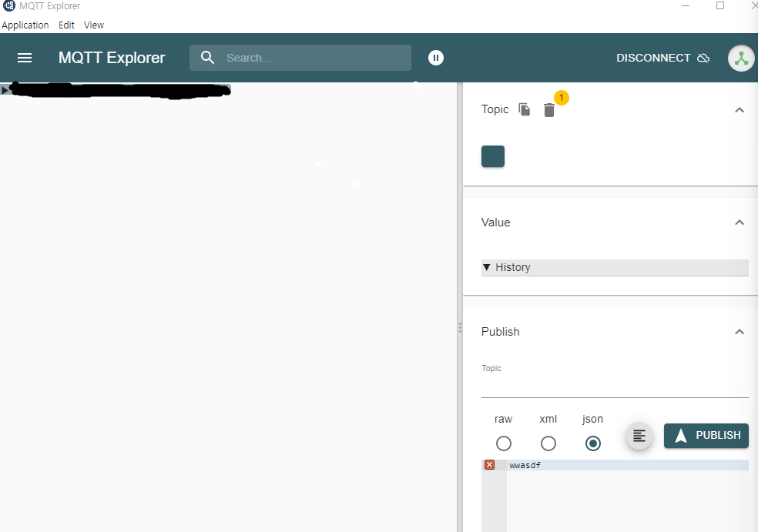758x532 pixels.
Task: Click the MQTT Explorer app icon in the title bar
Action: click(x=8, y=6)
